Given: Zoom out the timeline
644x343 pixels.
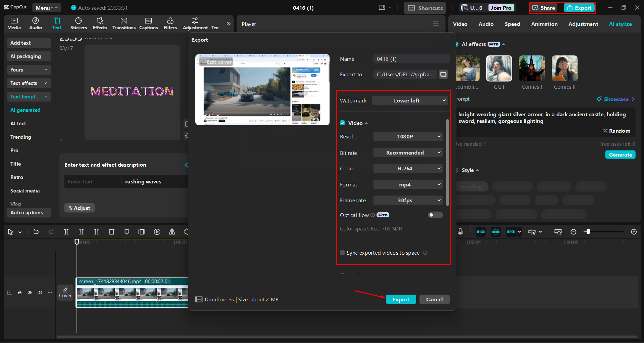Looking at the screenshot, I should click(574, 232).
